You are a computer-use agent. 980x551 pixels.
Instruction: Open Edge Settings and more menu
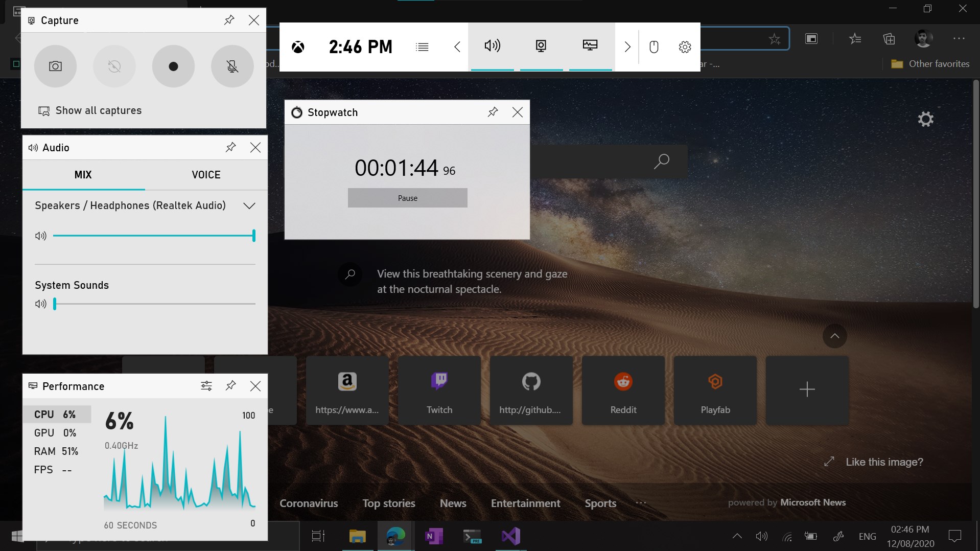point(959,39)
